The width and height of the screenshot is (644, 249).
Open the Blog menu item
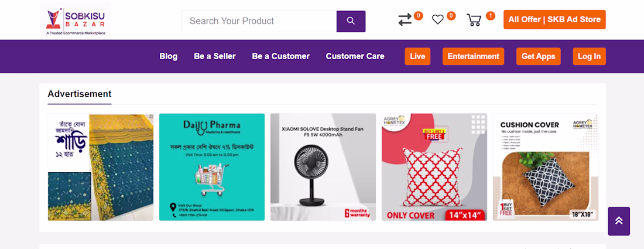(x=168, y=56)
